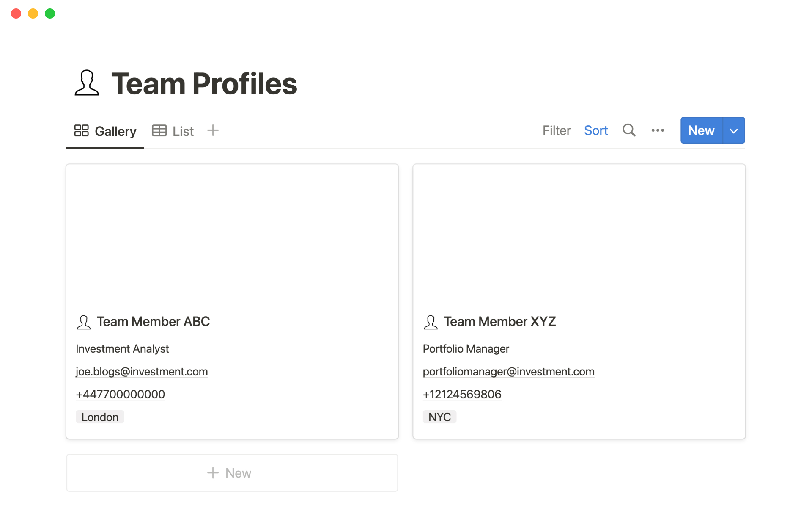Screen dimensions: 812x508
Task: Click the red close window button
Action: click(x=16, y=14)
